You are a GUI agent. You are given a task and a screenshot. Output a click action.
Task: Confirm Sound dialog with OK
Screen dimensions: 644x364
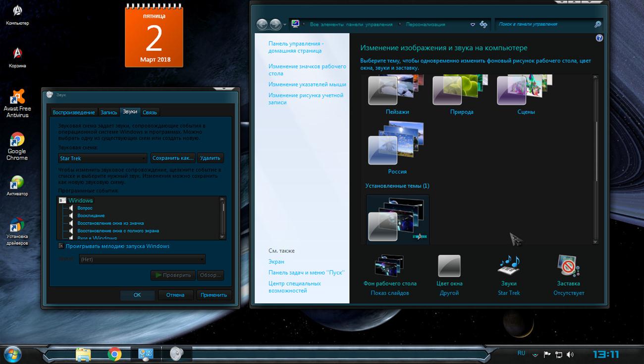click(137, 295)
